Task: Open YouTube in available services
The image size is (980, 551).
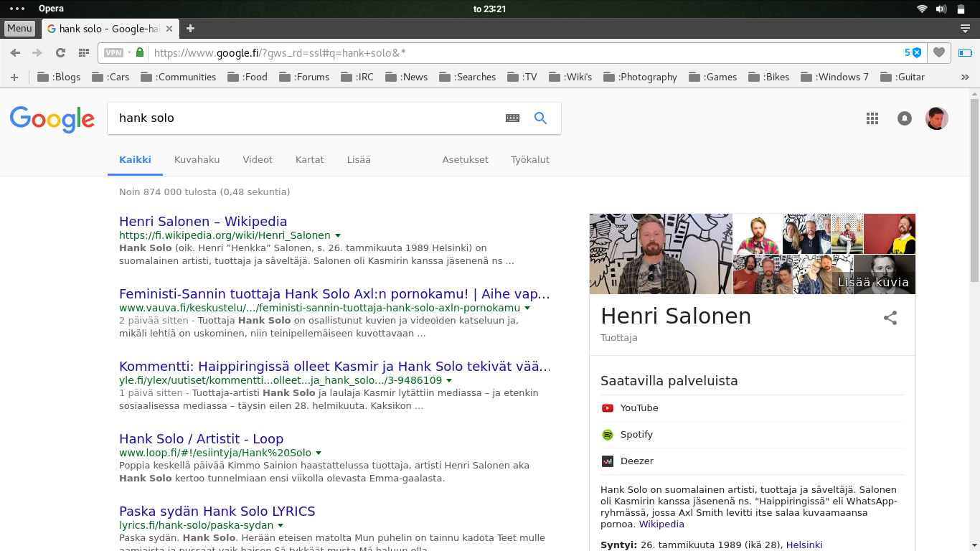Action: tap(639, 408)
